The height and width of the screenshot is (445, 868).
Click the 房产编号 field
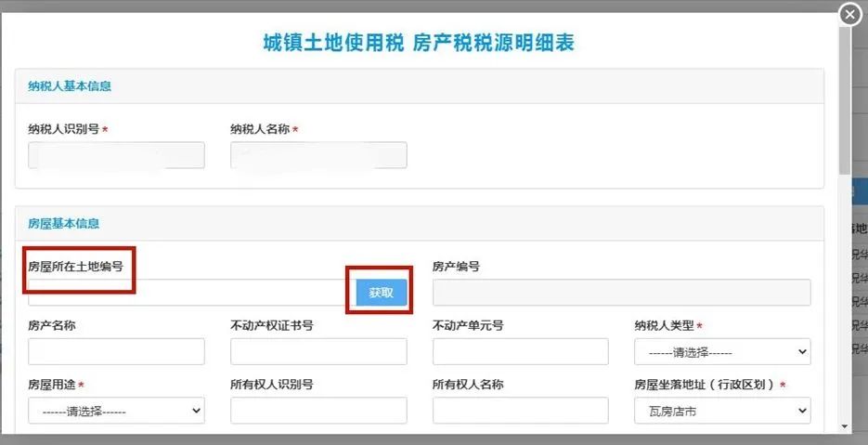pyautogui.click(x=622, y=293)
